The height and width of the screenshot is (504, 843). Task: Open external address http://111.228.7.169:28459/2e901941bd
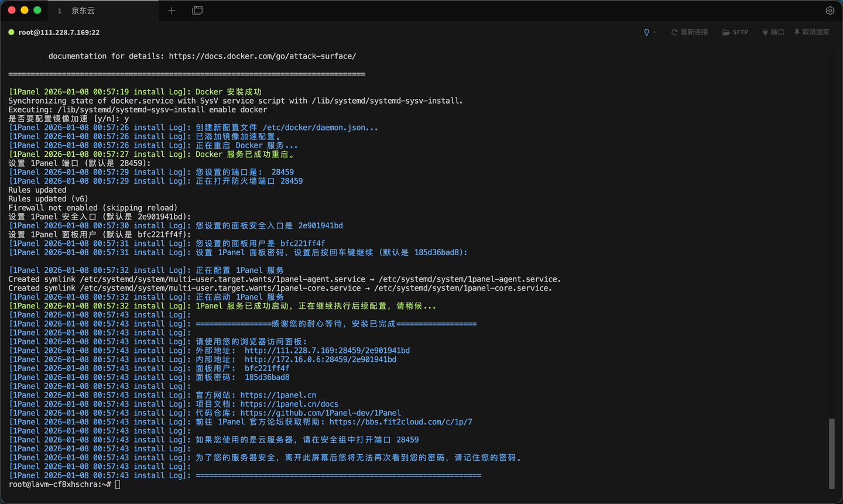click(x=327, y=351)
